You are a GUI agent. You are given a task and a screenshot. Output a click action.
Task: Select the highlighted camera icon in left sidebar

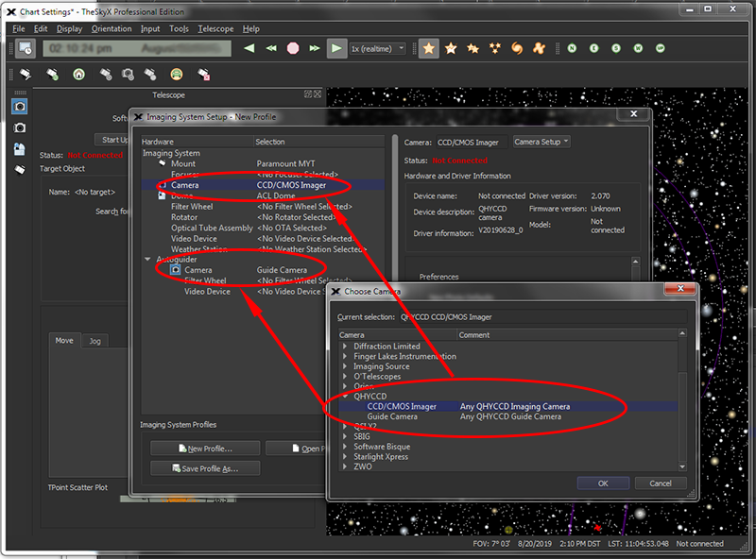pyautogui.click(x=20, y=106)
